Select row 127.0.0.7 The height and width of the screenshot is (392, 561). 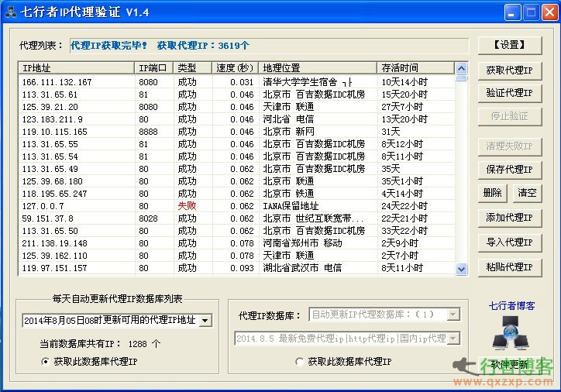pyautogui.click(x=236, y=206)
